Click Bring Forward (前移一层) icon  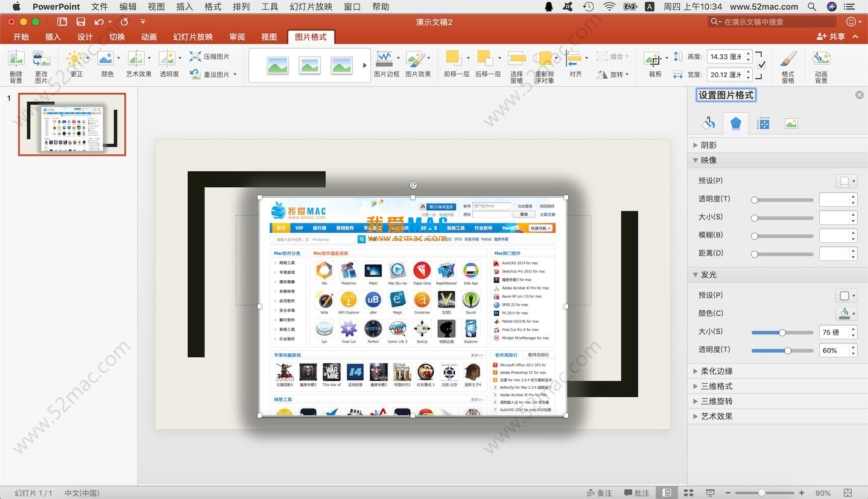click(454, 58)
